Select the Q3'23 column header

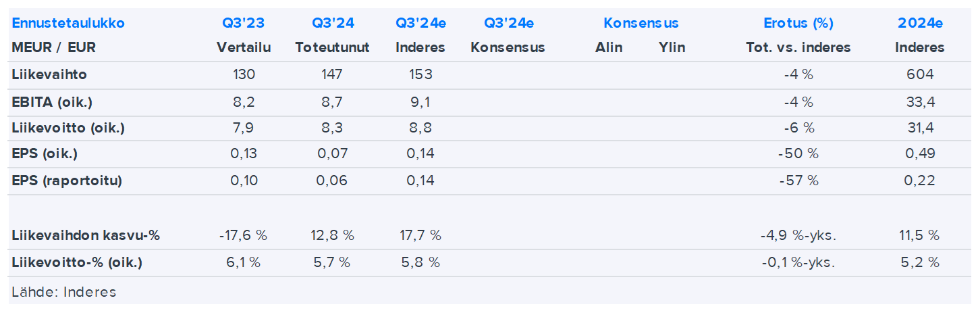coord(244,23)
